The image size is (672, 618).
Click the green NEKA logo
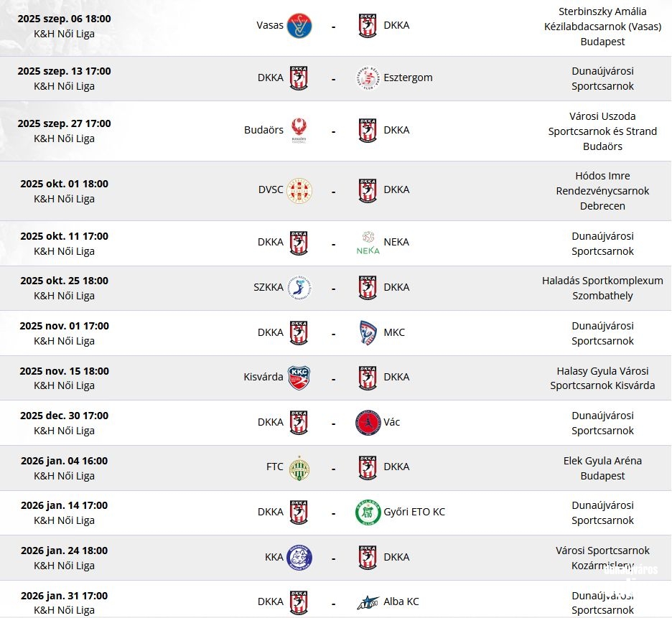368,243
